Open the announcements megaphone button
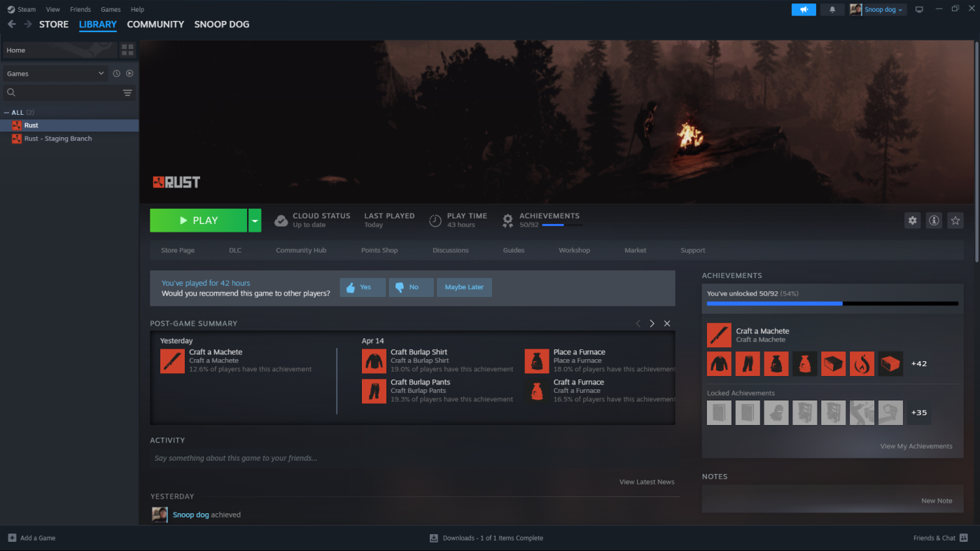 click(x=804, y=10)
